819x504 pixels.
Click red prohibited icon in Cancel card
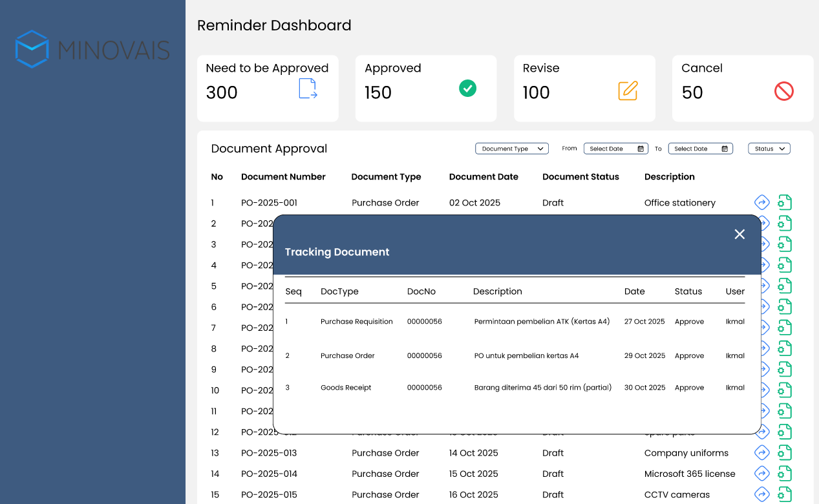pyautogui.click(x=783, y=91)
